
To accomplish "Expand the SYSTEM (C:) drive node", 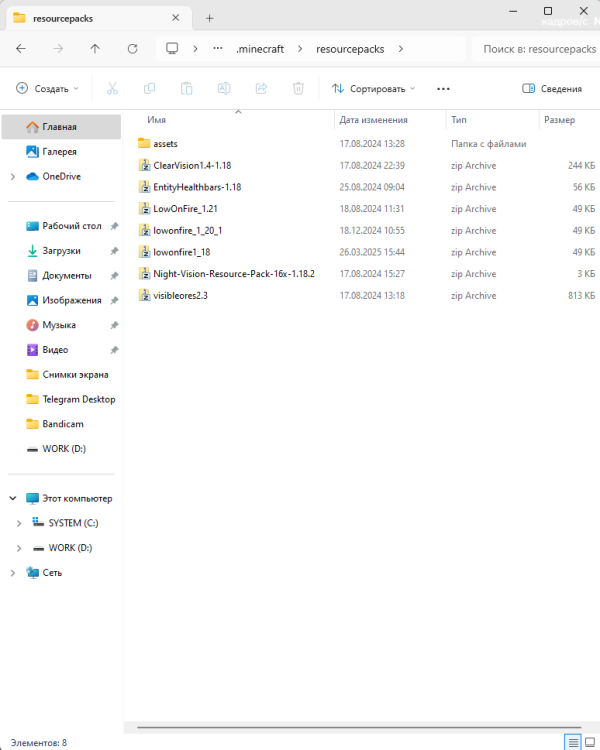I will [19, 523].
